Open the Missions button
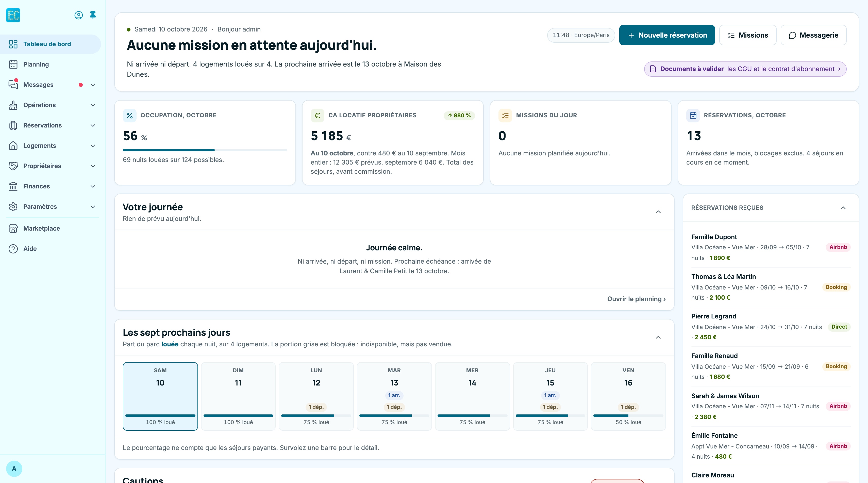This screenshot has height=483, width=868. [x=748, y=35]
